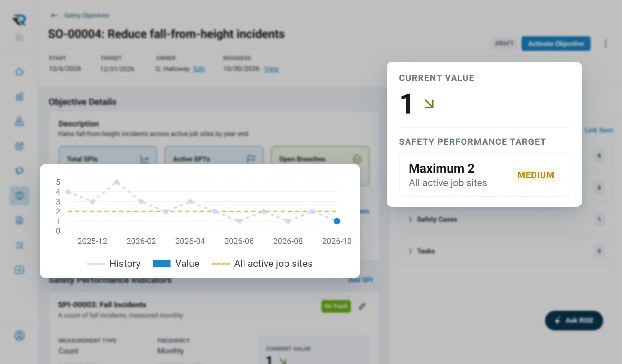Screen dimensions: 622x364
Task: Click the On Track status badge
Action: [336, 306]
